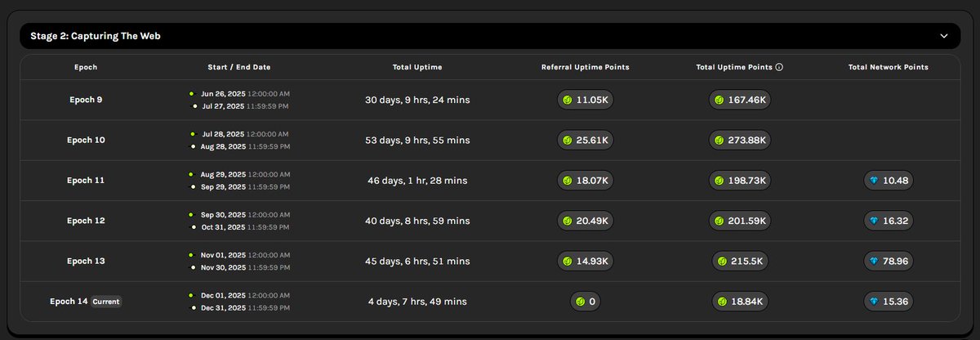The image size is (980, 340).
Task: Click the uptime 40 days, 8 hrs, 59 mins
Action: (x=417, y=221)
